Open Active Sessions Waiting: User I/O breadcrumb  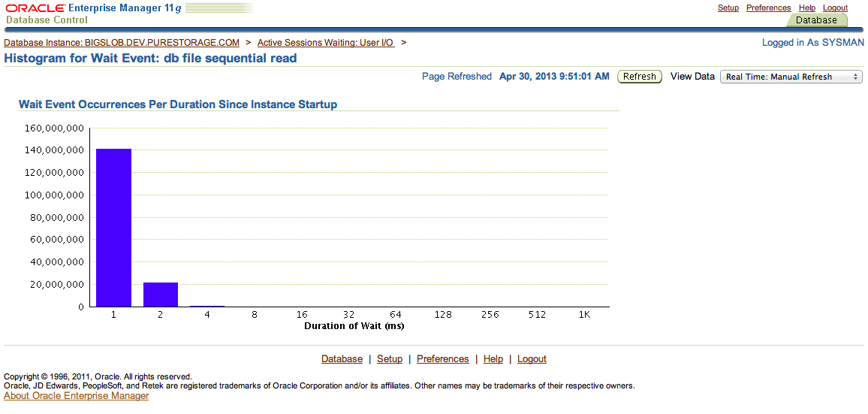[x=326, y=43]
